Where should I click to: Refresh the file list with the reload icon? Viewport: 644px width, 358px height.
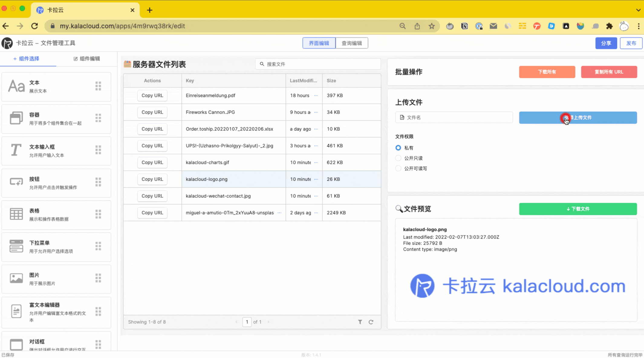pos(371,322)
